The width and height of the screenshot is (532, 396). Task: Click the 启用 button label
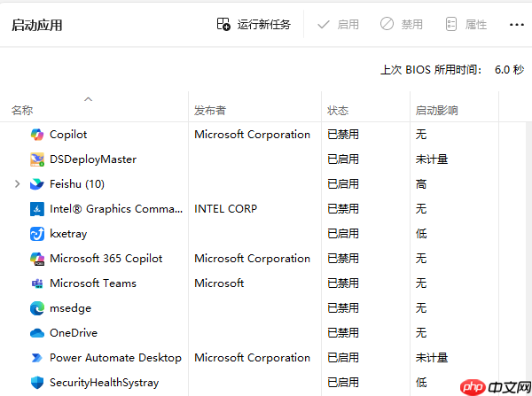pos(348,25)
